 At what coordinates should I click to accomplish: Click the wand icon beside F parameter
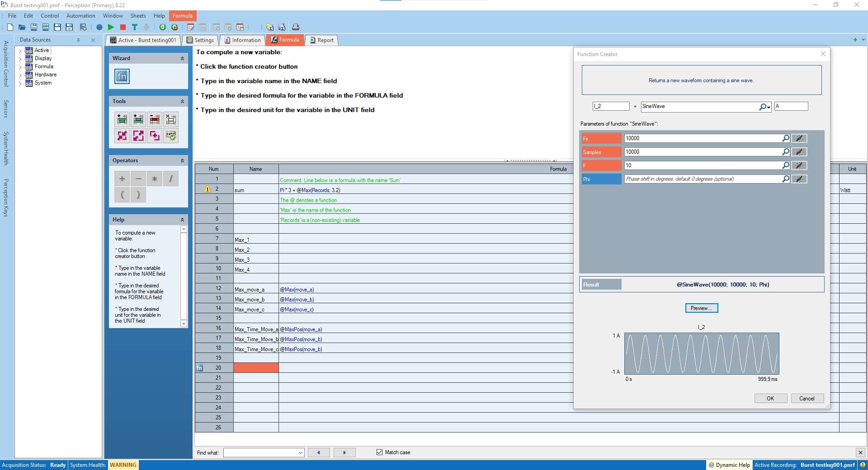click(799, 165)
